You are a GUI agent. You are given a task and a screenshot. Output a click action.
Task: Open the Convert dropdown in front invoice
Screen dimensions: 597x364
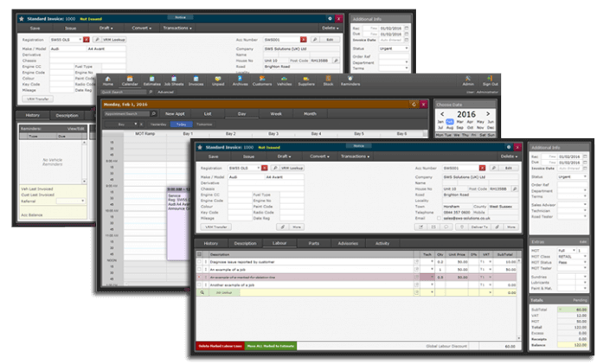[319, 156]
